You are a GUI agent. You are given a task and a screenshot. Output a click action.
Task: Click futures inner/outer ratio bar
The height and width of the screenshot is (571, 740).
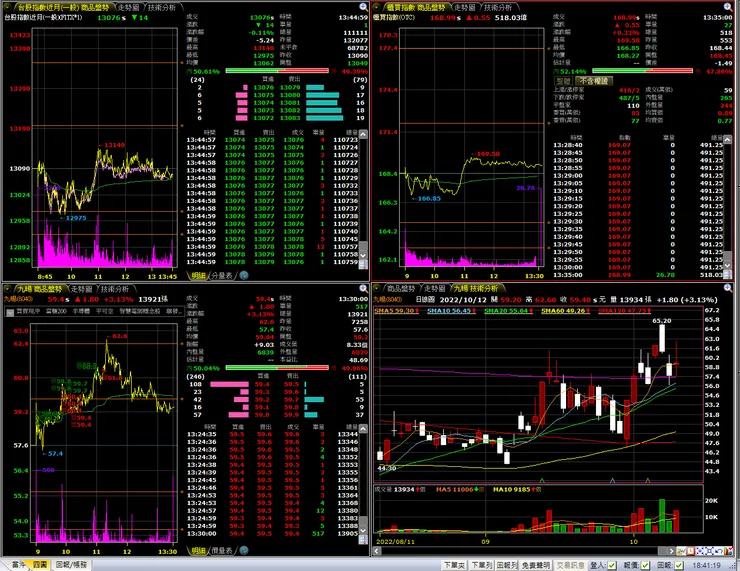pyautogui.click(x=277, y=71)
